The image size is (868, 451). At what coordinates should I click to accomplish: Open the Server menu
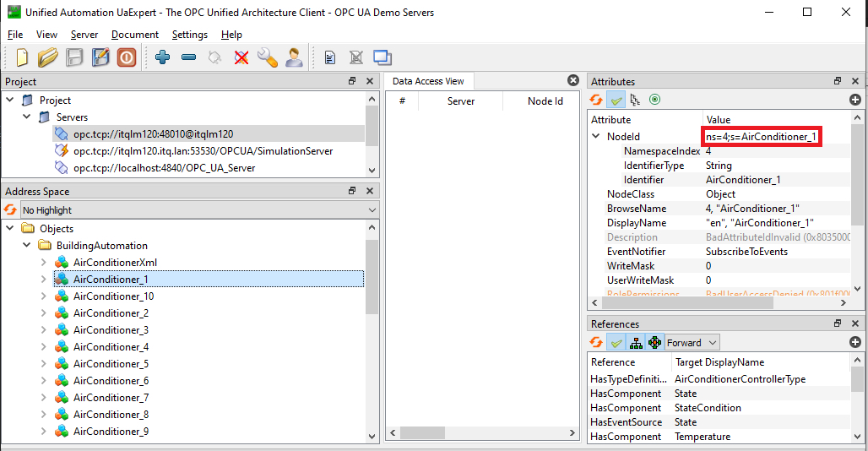pos(84,35)
